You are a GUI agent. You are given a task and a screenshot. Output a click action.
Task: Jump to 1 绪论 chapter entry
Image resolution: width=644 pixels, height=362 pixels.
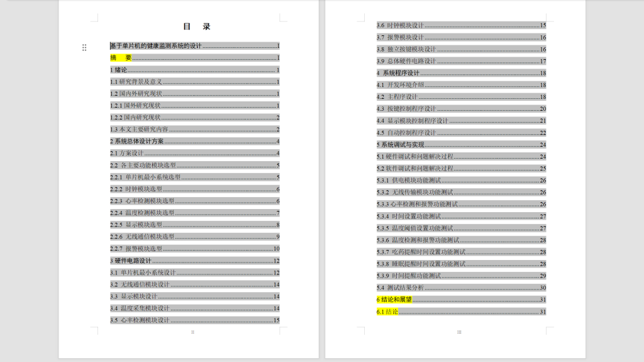click(119, 70)
